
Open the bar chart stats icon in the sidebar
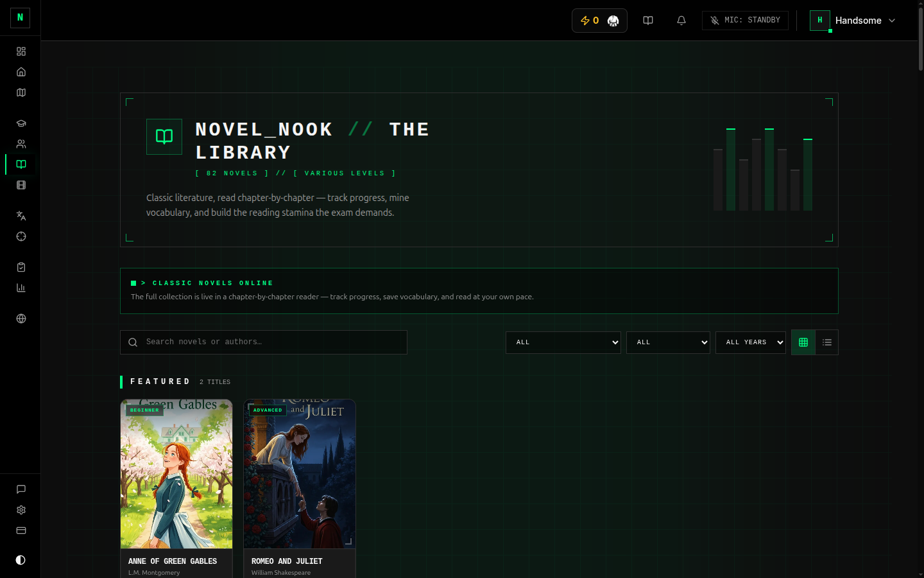[21, 288]
